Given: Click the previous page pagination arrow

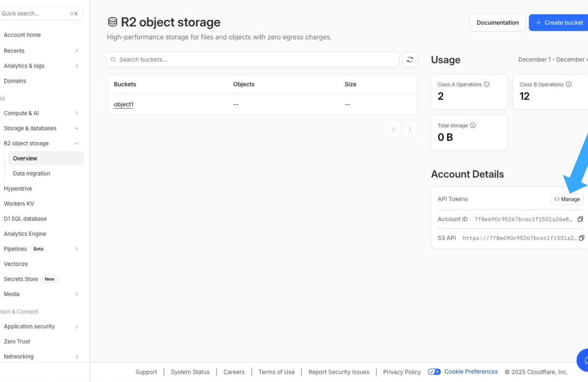Looking at the screenshot, I should (393, 129).
